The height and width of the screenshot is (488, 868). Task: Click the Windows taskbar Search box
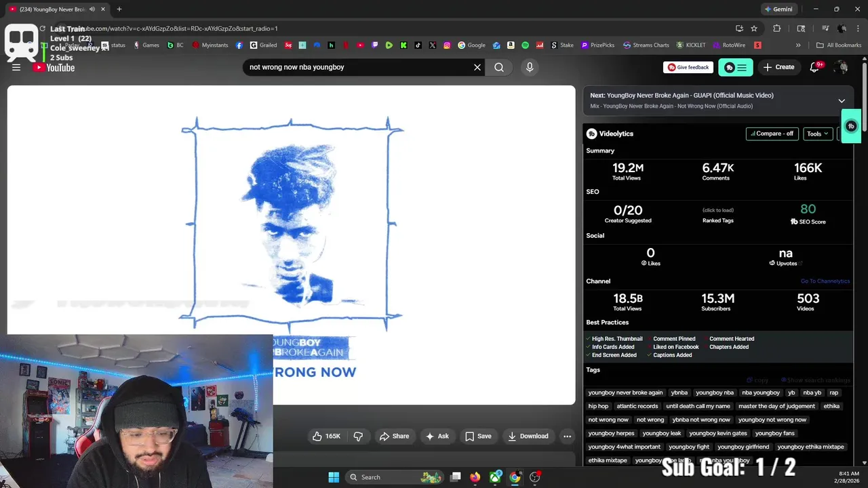coord(395,477)
